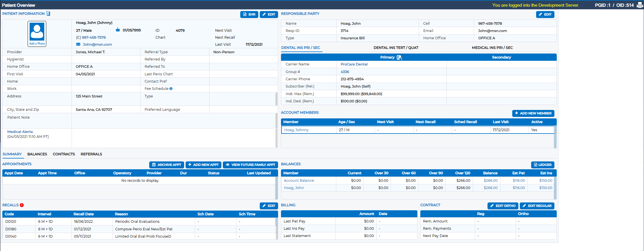Click the email envelope icon
This screenshot has height=251, width=644.
click(78, 44)
